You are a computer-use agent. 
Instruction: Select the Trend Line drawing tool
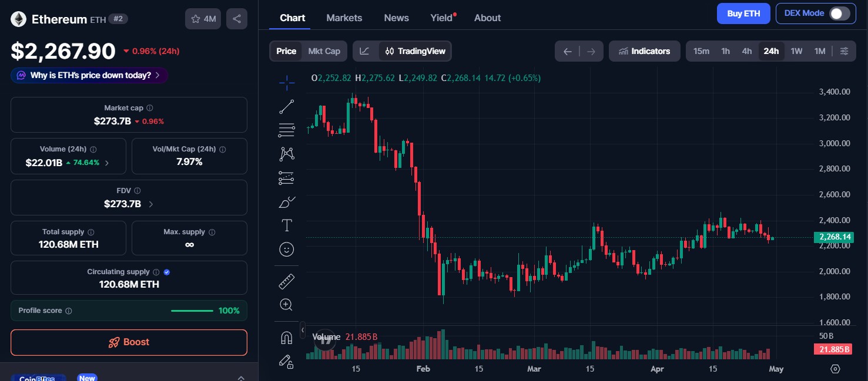tap(286, 106)
